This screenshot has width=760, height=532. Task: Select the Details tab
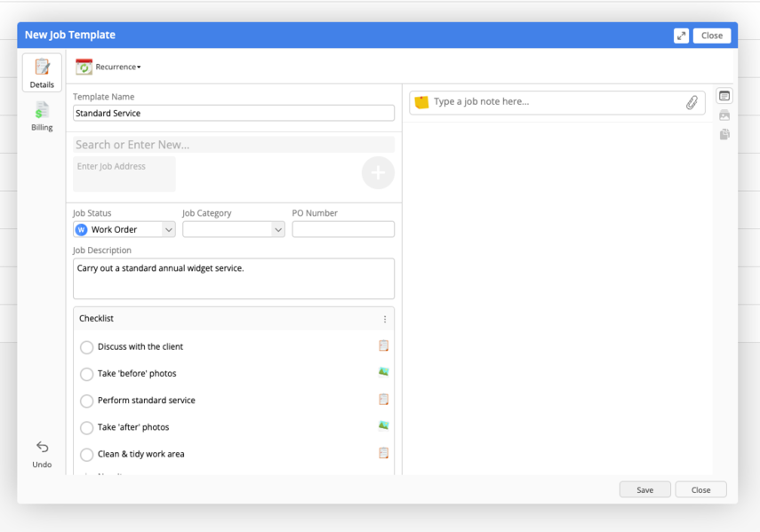point(42,73)
